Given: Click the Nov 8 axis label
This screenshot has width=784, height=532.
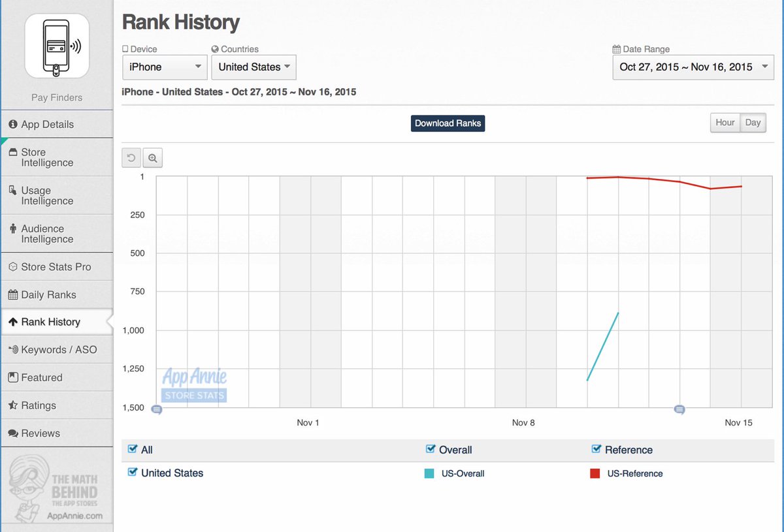Looking at the screenshot, I should click(x=523, y=423).
